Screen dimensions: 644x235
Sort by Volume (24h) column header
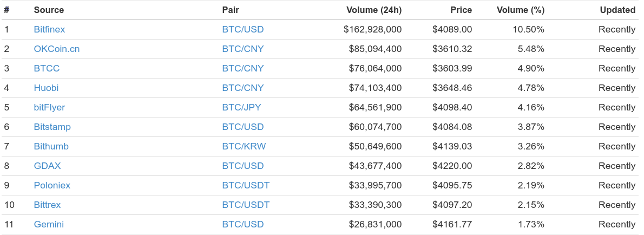pyautogui.click(x=374, y=10)
